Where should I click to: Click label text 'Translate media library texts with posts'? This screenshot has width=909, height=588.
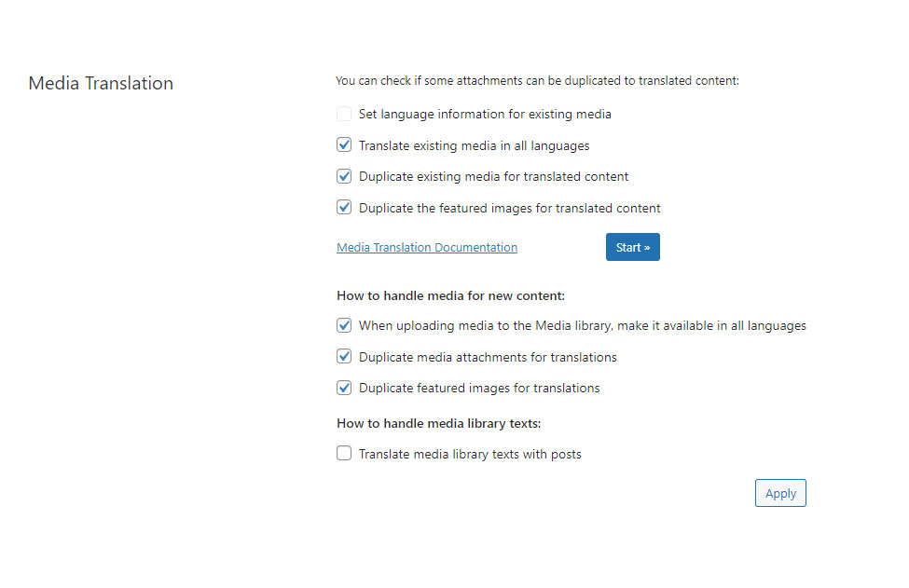click(470, 454)
